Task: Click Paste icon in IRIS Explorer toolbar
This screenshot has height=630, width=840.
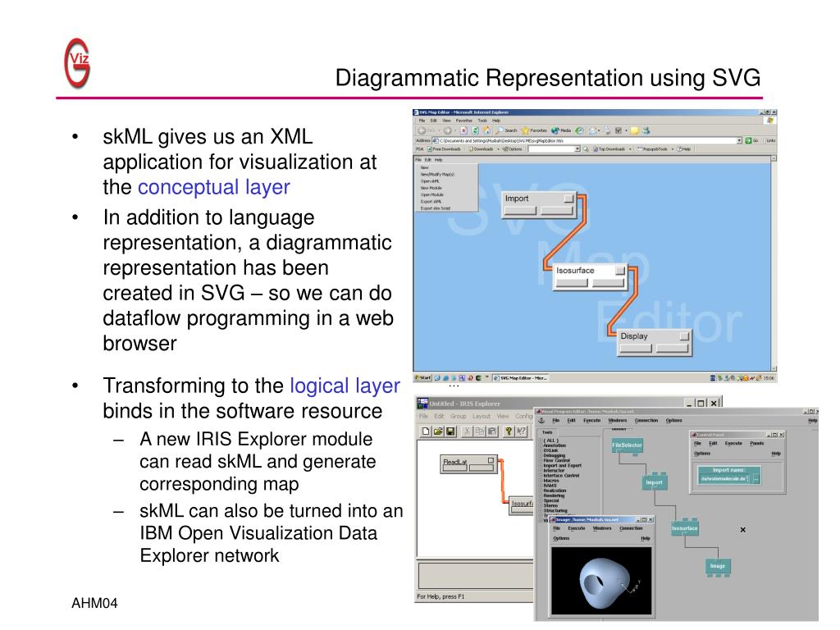Action: [492, 431]
